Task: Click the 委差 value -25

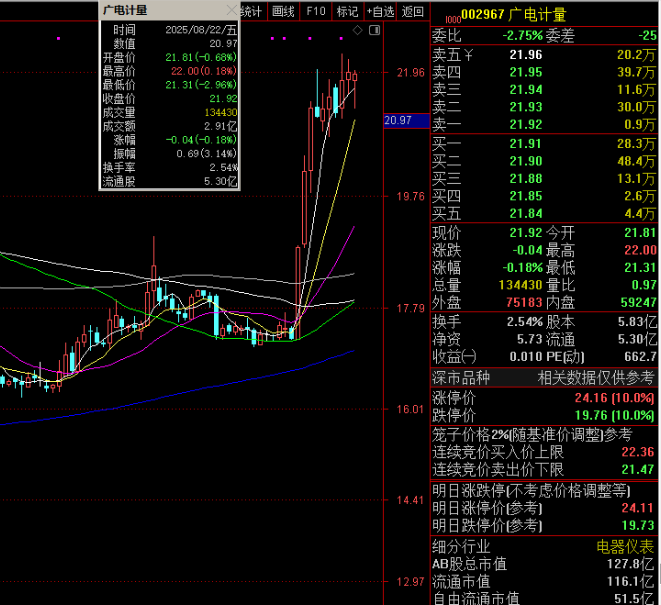Action: click(x=648, y=35)
